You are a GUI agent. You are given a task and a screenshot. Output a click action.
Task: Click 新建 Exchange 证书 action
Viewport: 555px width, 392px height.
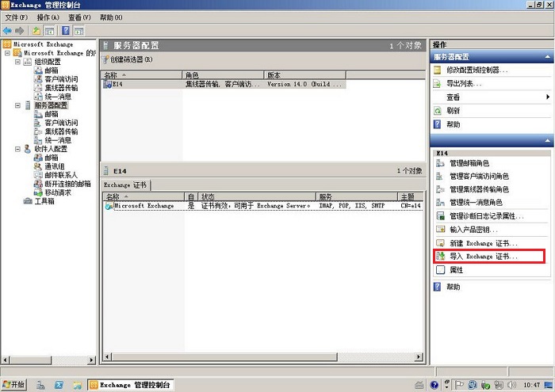tap(483, 243)
